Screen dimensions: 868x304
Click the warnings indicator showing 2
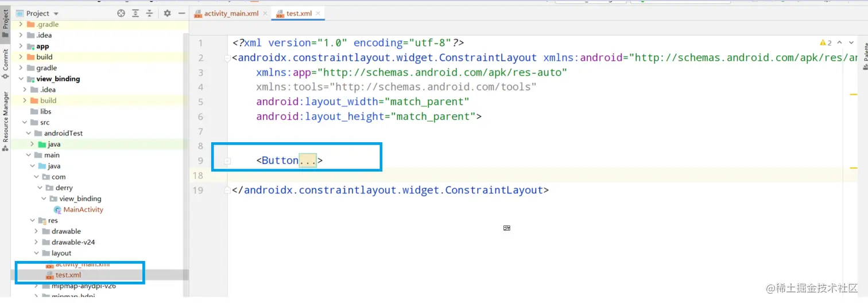pyautogui.click(x=826, y=43)
